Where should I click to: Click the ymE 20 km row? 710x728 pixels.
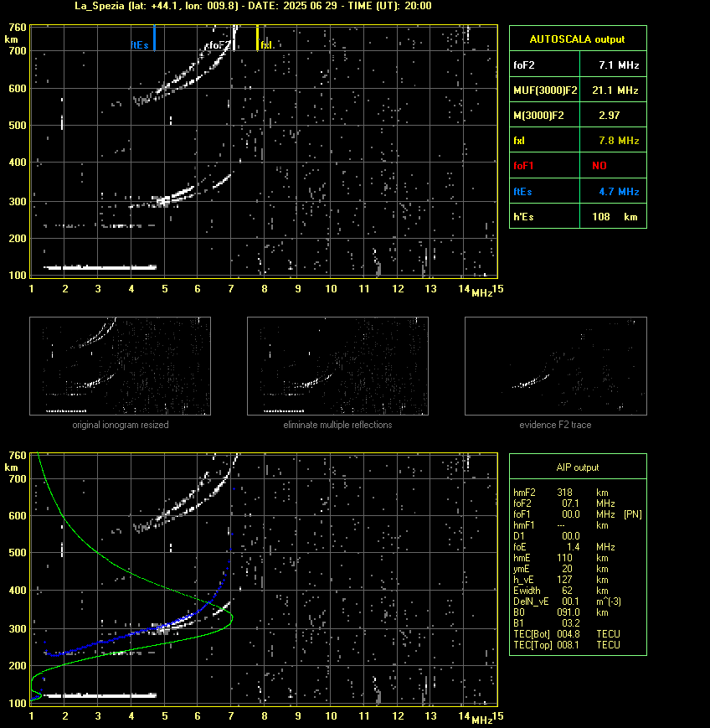561,569
